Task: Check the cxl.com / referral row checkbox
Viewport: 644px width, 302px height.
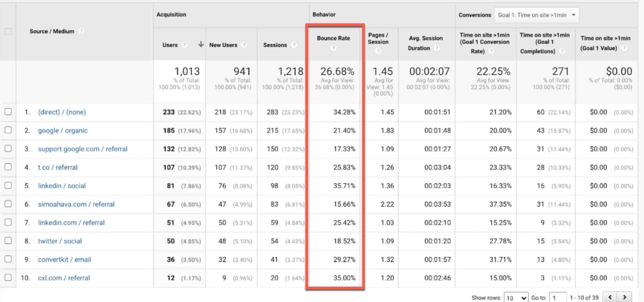Action: [x=8, y=277]
